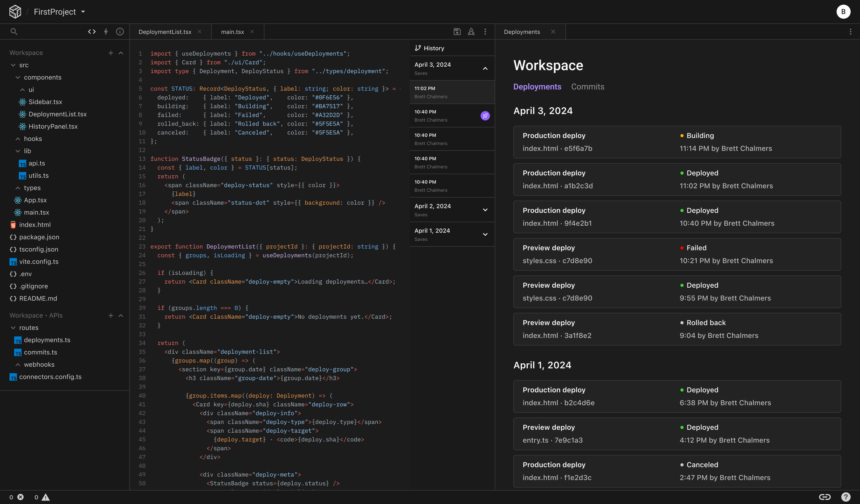Add a new item to Workspace APIs
This screenshot has width=860, height=504.
pyautogui.click(x=111, y=315)
